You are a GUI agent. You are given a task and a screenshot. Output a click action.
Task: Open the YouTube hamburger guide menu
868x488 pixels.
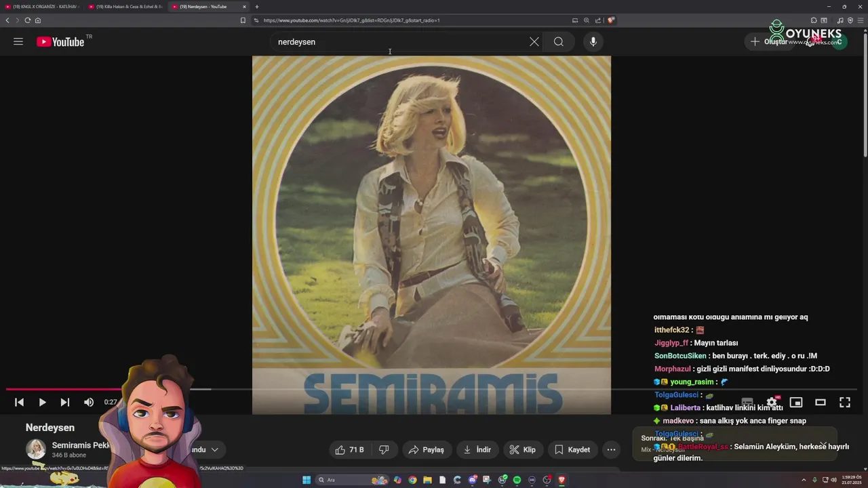click(18, 41)
